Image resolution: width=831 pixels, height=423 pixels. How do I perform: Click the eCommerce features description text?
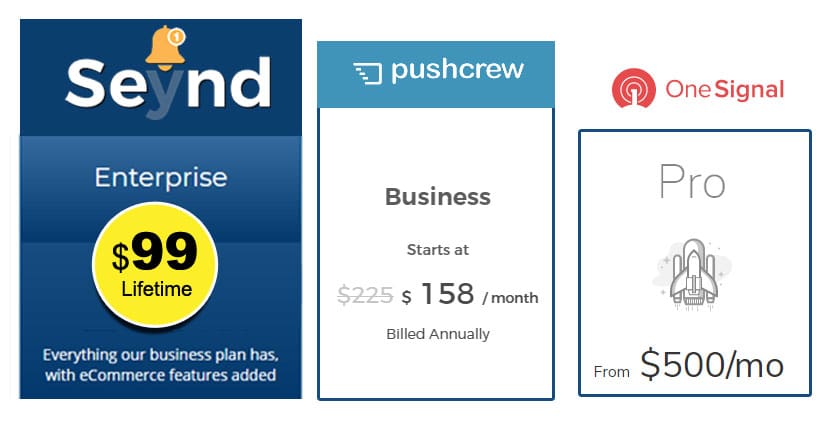click(x=160, y=365)
